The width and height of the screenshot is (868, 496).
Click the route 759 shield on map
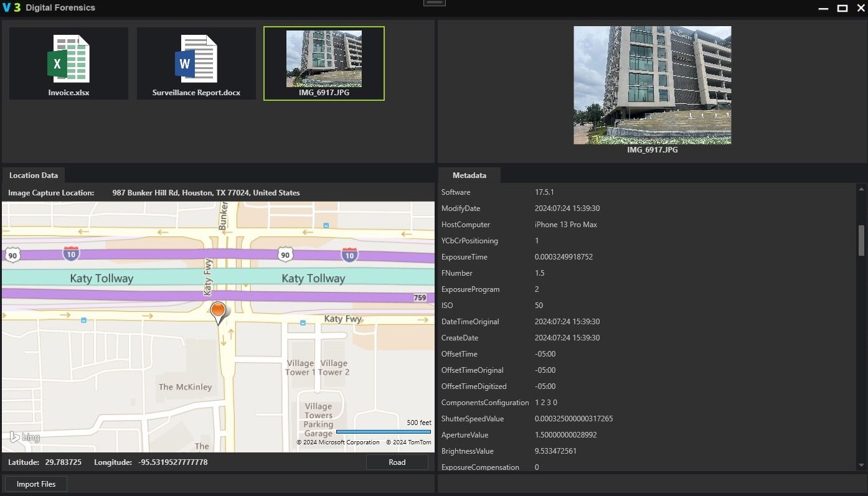click(x=420, y=298)
